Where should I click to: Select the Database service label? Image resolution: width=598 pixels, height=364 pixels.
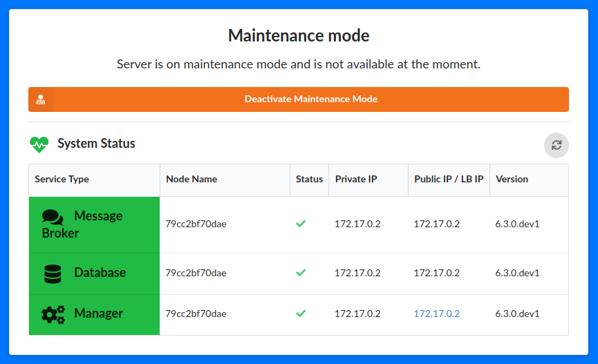tap(100, 273)
